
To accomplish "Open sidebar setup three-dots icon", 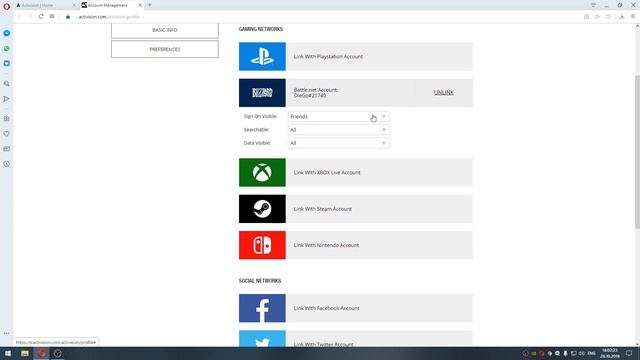I will (x=7, y=333).
